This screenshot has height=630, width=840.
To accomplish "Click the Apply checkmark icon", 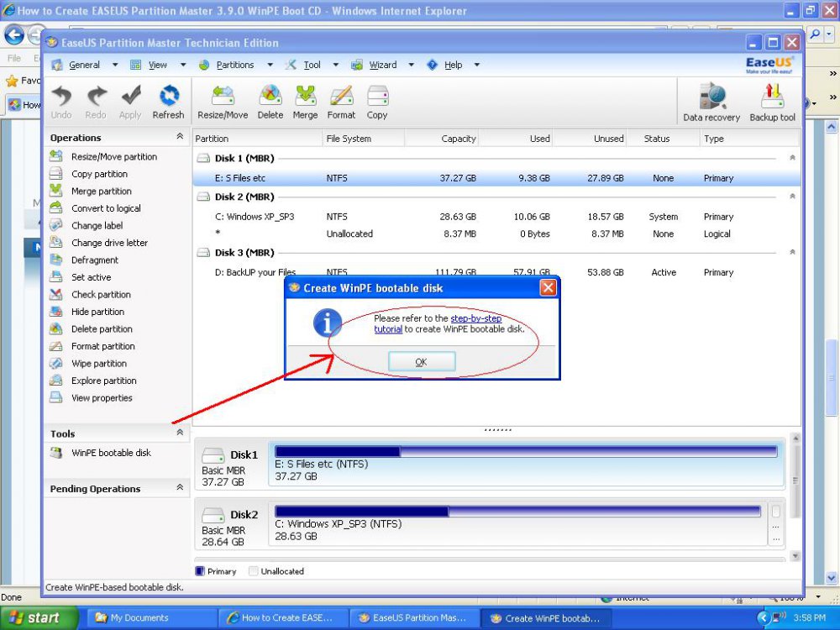I will (x=130, y=102).
